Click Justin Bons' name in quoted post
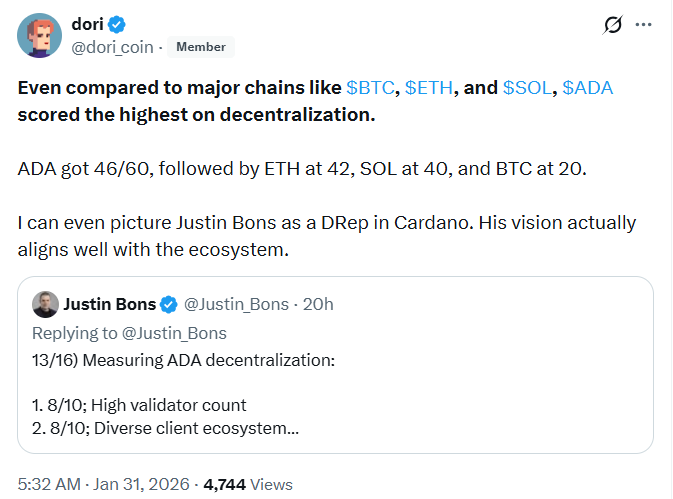 click(x=110, y=304)
